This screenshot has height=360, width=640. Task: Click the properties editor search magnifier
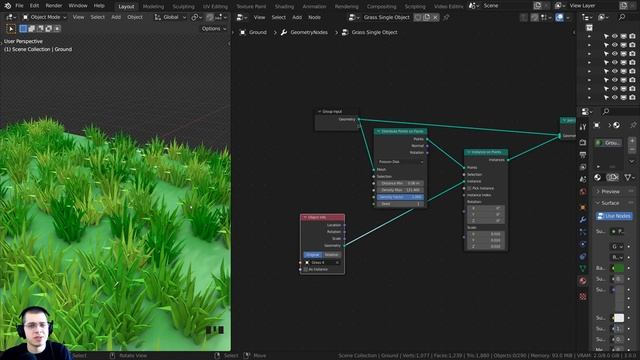[x=606, y=111]
